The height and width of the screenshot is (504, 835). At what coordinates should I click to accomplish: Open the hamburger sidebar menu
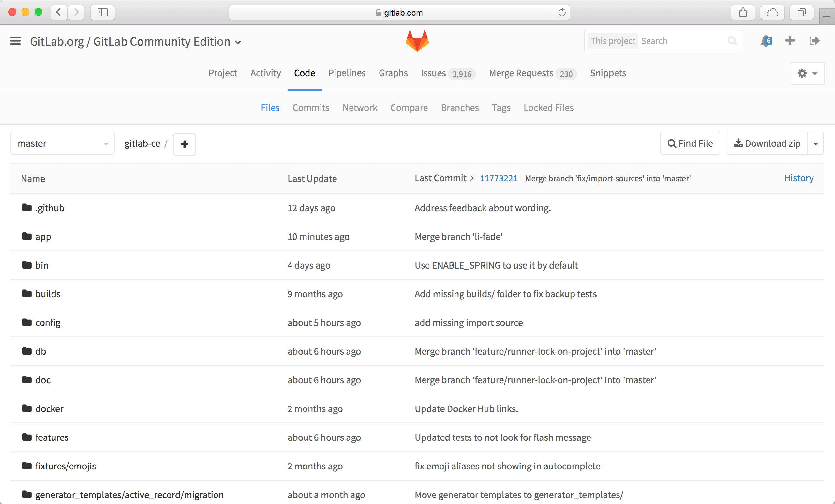click(16, 41)
